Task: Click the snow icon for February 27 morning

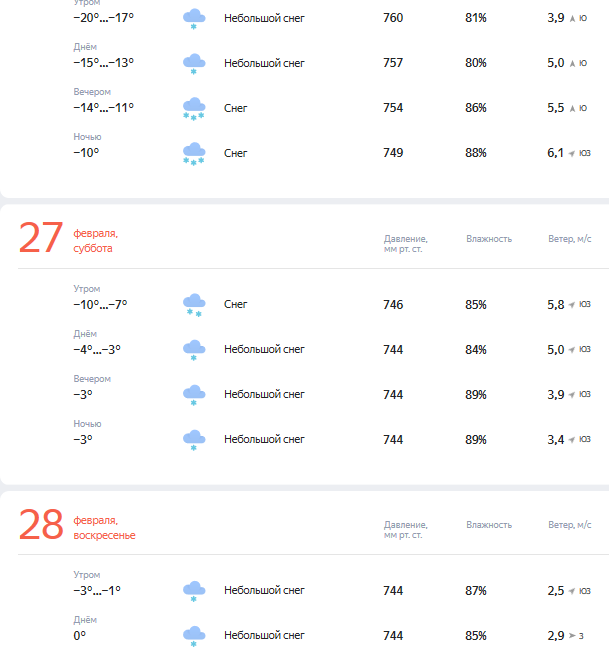Action: coord(194,305)
